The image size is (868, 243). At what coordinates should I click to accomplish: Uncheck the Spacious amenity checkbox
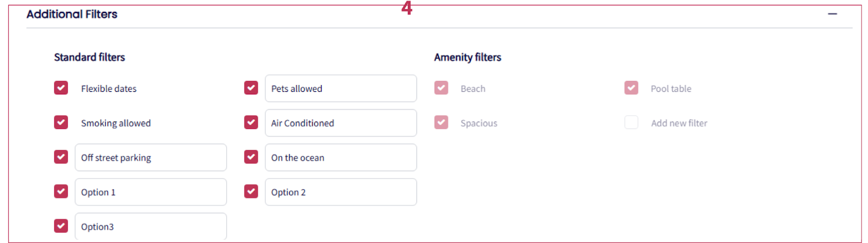[442, 123]
